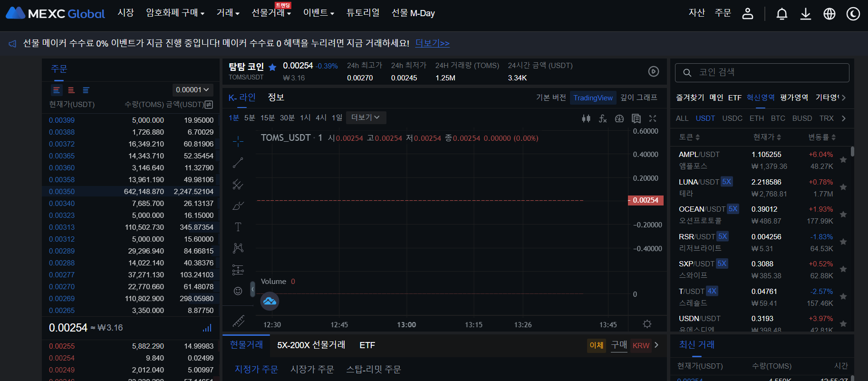The width and height of the screenshot is (868, 381).
Task: Open the 이벤트 dropdown menu
Action: tap(318, 13)
